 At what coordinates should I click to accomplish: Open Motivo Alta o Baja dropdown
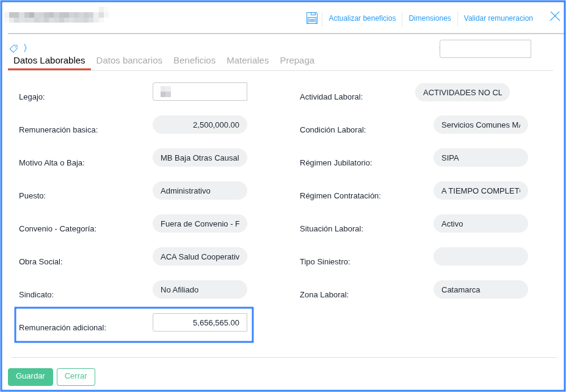tap(200, 158)
